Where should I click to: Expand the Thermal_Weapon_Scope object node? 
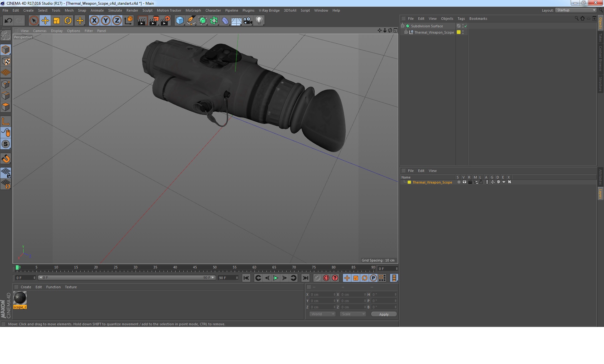[x=406, y=32]
